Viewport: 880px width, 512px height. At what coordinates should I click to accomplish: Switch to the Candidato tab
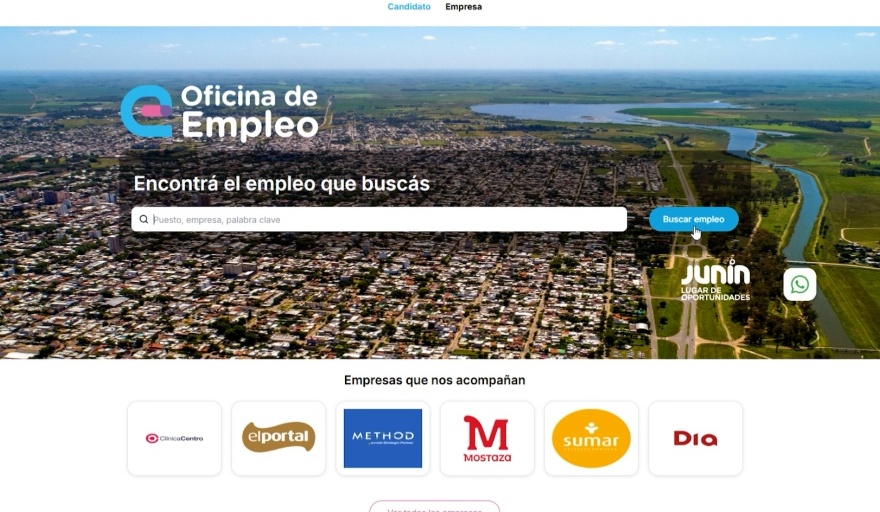(409, 7)
